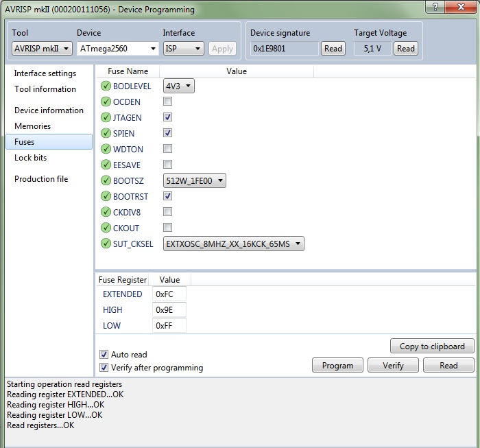Click the Value column header in fuse list
This screenshot has height=448, width=480.
tap(237, 71)
